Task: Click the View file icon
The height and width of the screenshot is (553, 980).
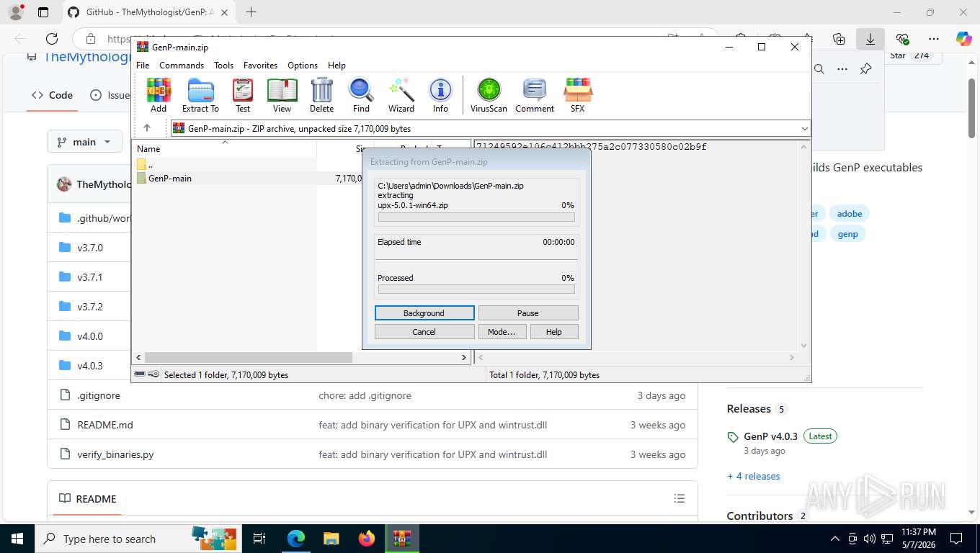Action: click(282, 95)
